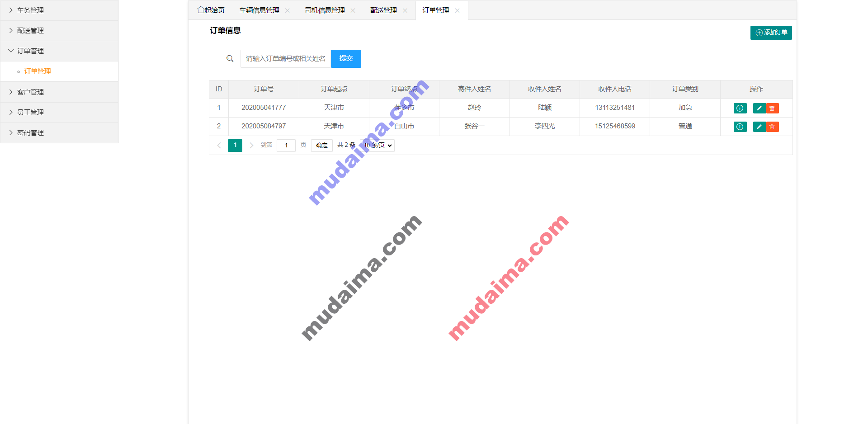Image resolution: width=868 pixels, height=424 pixels.
Task: Expand 配送管理 sidebar menu
Action: click(59, 30)
